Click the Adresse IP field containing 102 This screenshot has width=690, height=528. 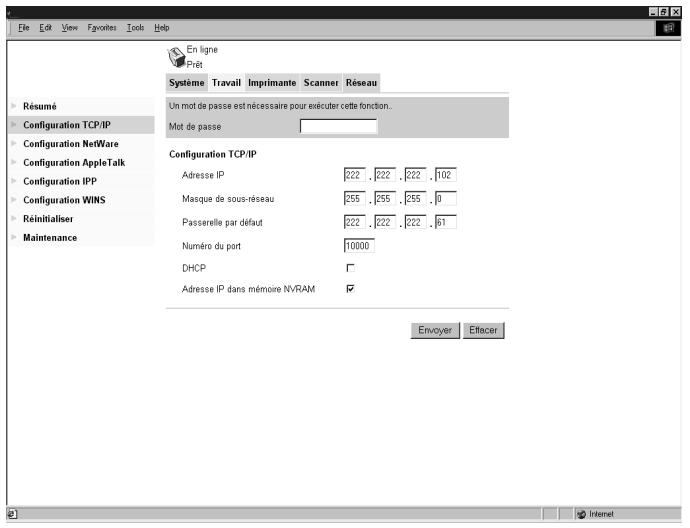tap(446, 175)
